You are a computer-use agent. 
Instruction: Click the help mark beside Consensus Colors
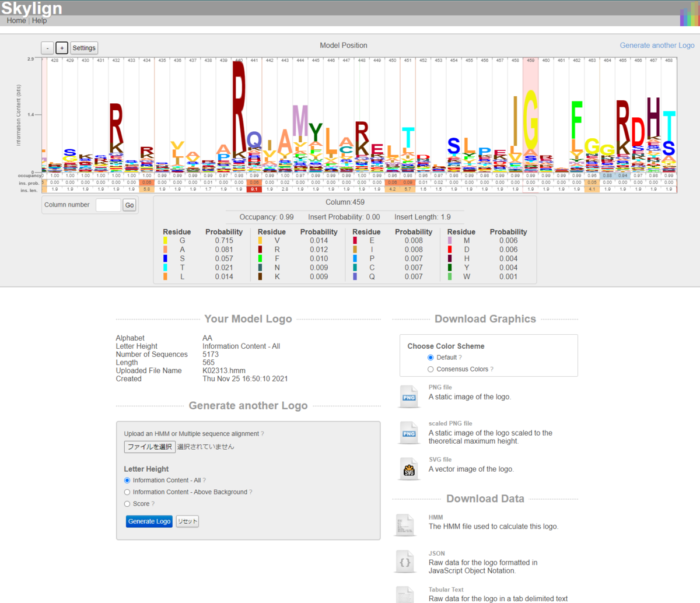click(x=492, y=369)
